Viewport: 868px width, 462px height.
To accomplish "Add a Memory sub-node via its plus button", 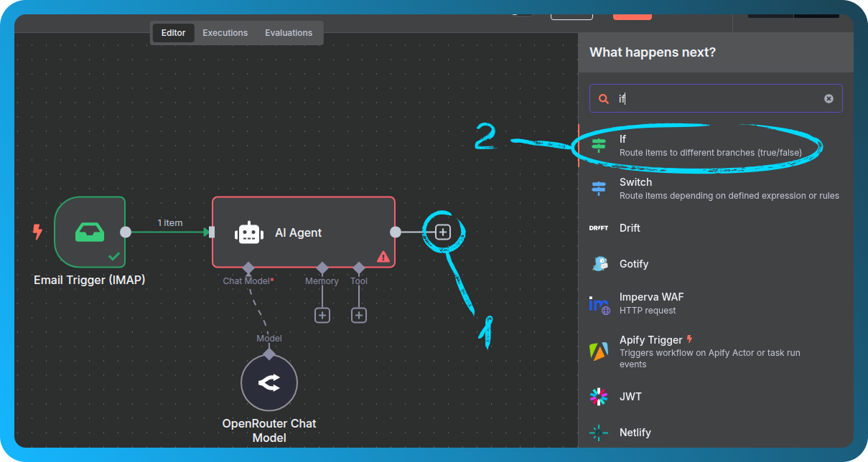I will 322,314.
